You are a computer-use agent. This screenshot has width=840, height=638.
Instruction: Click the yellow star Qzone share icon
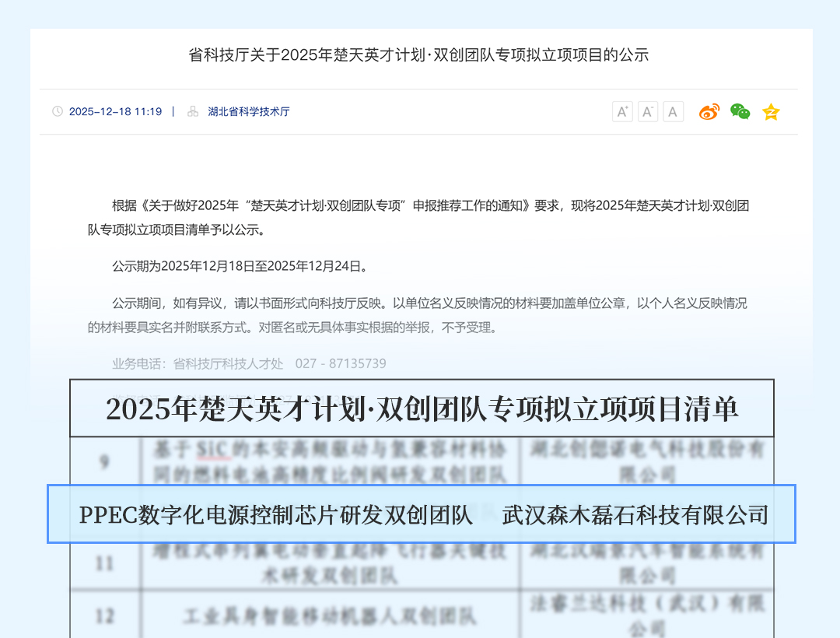pyautogui.click(x=771, y=111)
